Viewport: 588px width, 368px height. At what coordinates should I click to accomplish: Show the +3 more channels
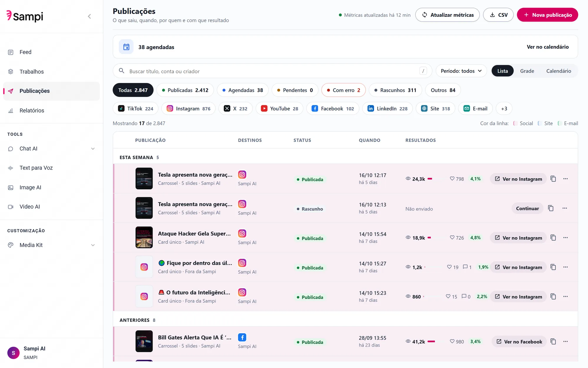coord(504,109)
